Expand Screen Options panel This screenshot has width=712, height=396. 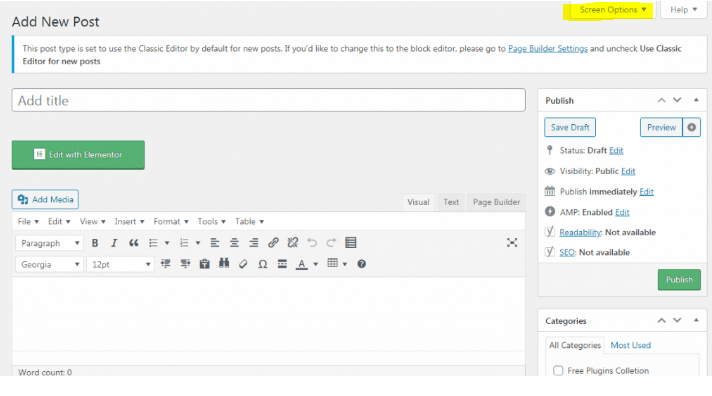click(x=612, y=10)
